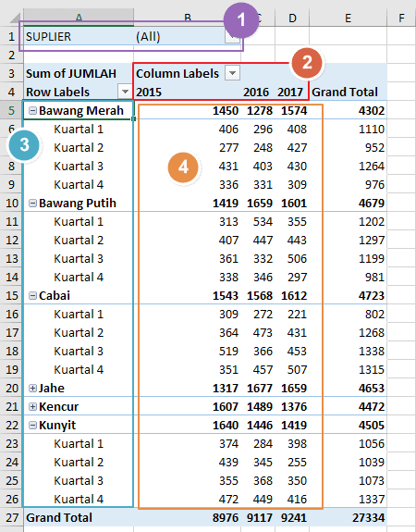416x532 pixels.
Task: Click Cabai grand total 4723
Action: point(372,296)
